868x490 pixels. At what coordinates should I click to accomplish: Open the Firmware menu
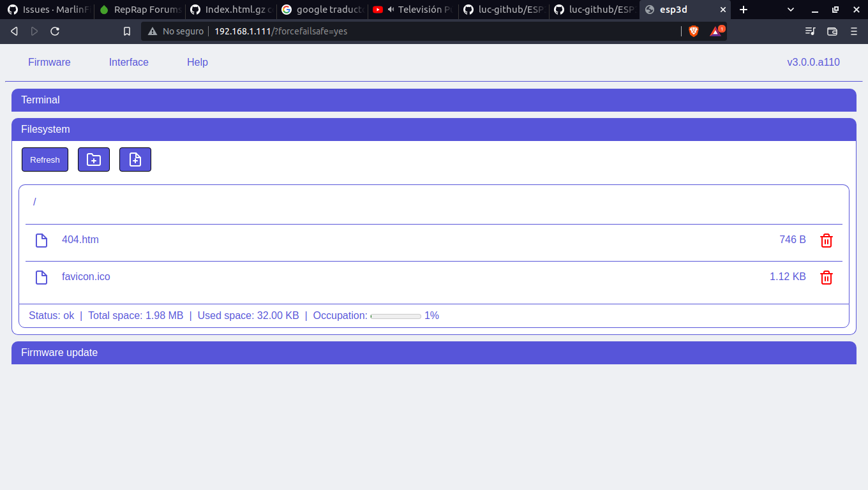[49, 62]
